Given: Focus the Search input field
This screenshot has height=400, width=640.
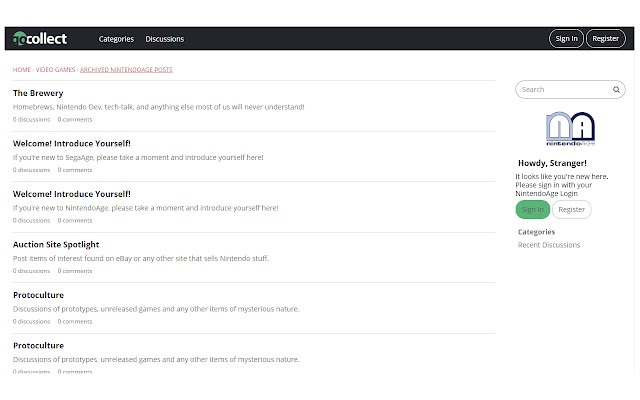Looking at the screenshot, I should click(565, 90).
